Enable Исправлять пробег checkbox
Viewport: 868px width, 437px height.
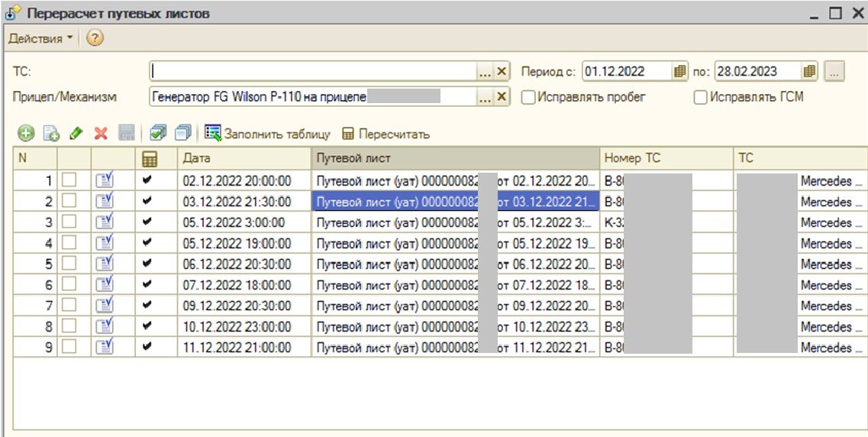528,98
